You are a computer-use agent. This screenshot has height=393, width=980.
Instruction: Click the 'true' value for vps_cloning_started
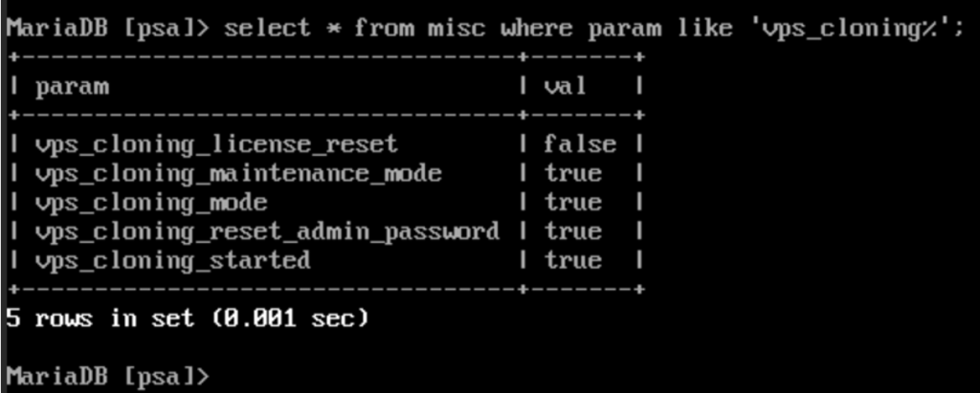(x=572, y=260)
